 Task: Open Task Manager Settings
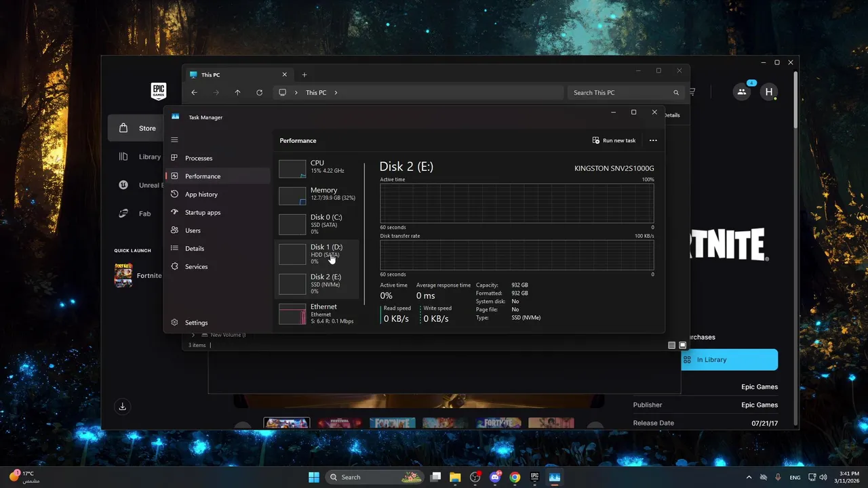point(217,323)
